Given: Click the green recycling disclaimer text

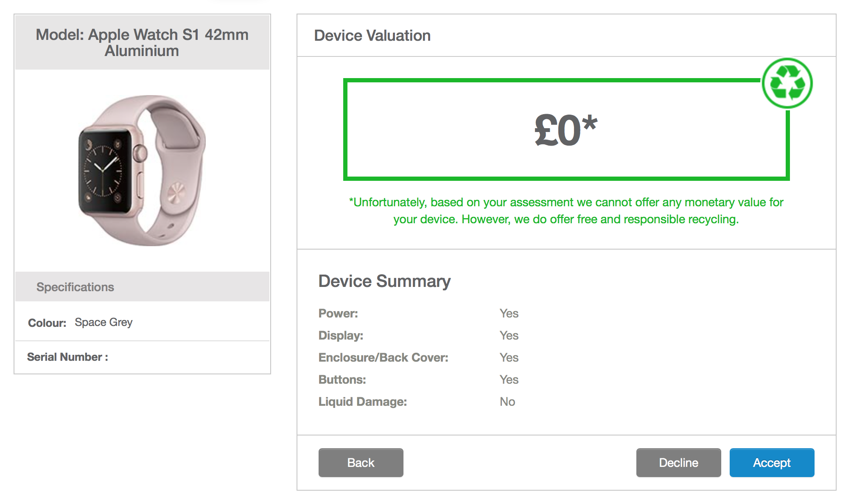Looking at the screenshot, I should click(x=566, y=211).
